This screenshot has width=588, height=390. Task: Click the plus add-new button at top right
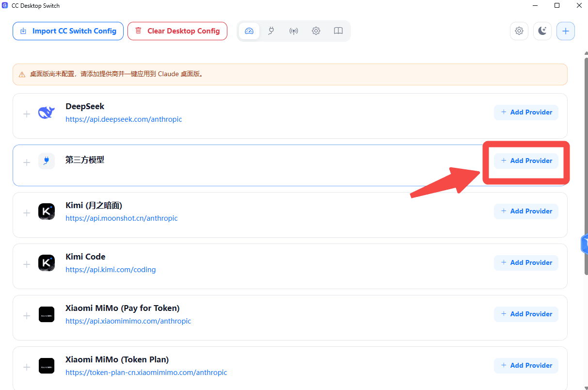coord(566,31)
